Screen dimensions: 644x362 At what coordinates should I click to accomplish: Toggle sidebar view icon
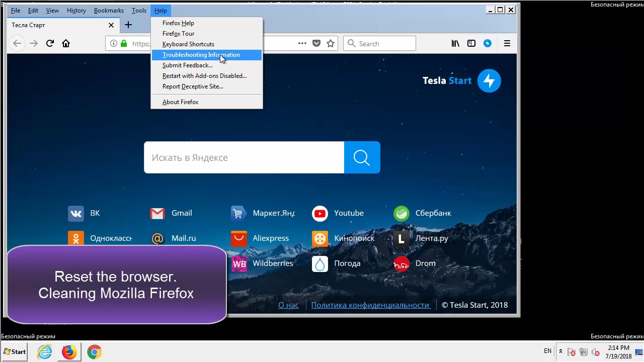(471, 43)
